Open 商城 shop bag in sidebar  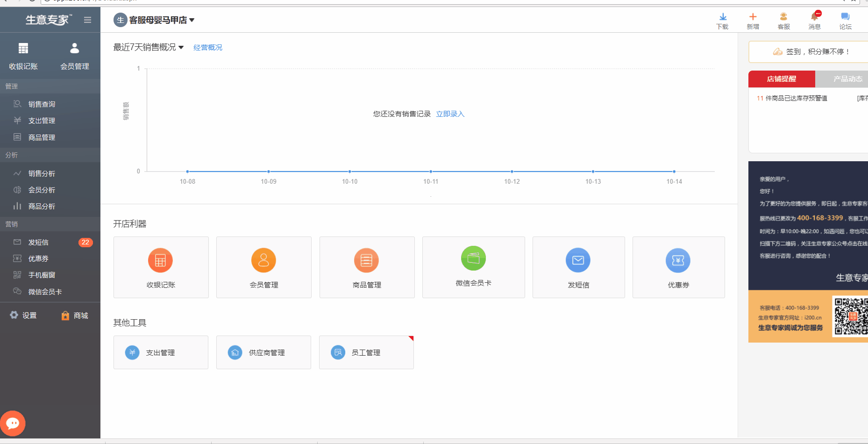pyautogui.click(x=75, y=315)
